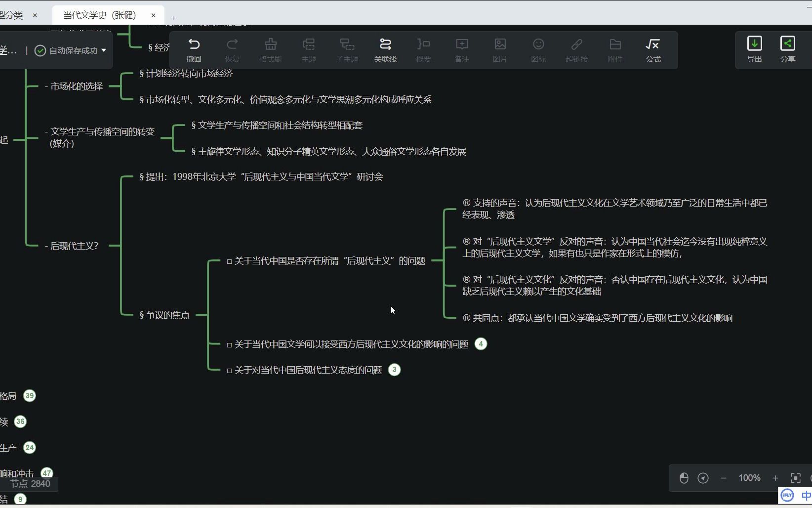Select node 对“后现代主义文学”反对的声音
This screenshot has height=508, width=812.
pyautogui.click(x=614, y=247)
